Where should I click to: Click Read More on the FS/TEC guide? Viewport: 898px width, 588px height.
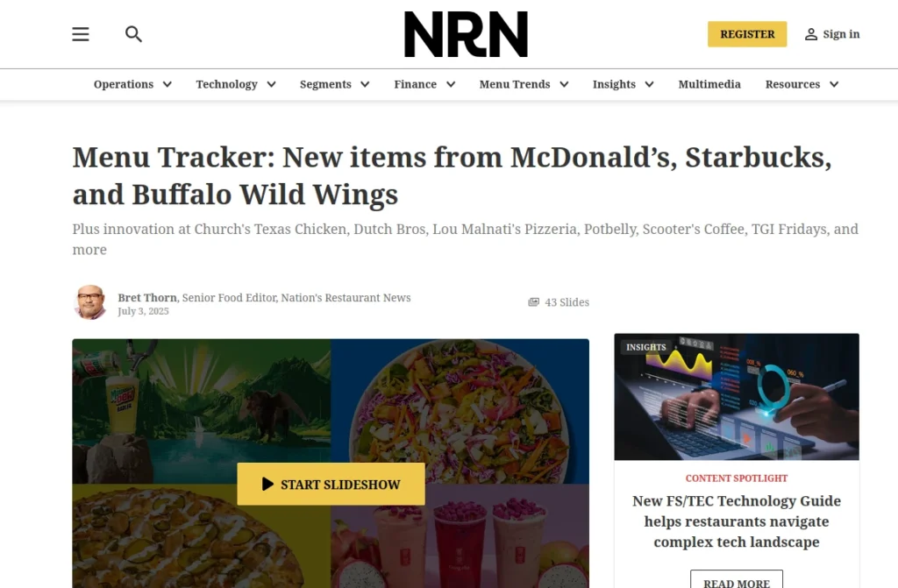pyautogui.click(x=736, y=581)
